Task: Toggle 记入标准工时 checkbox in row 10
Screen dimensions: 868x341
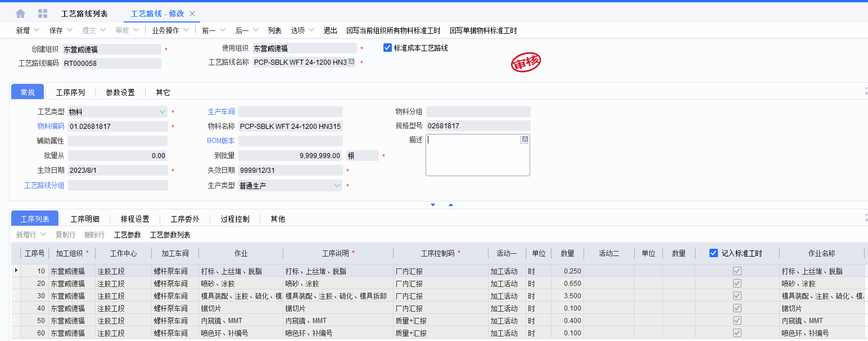Action: click(x=737, y=271)
